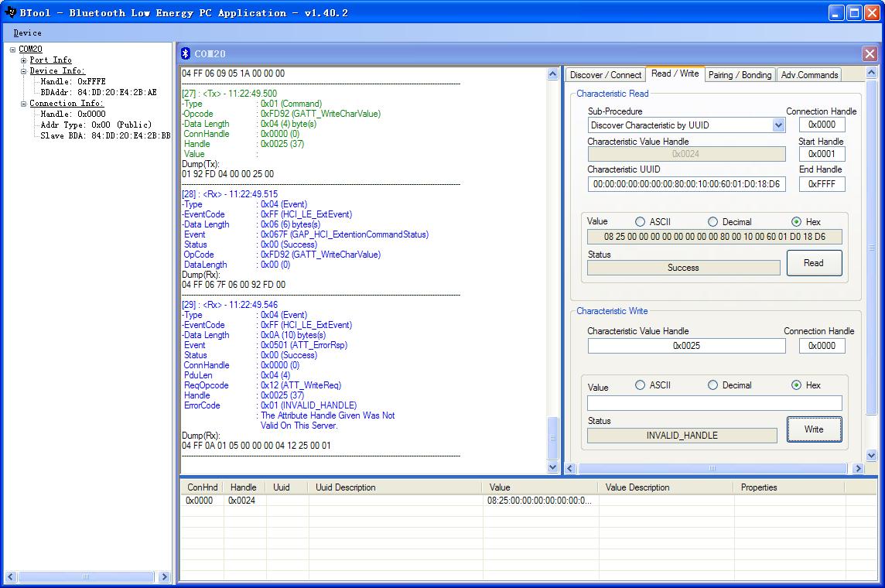Click Connection Handle field in Characteristic Write

coord(822,346)
